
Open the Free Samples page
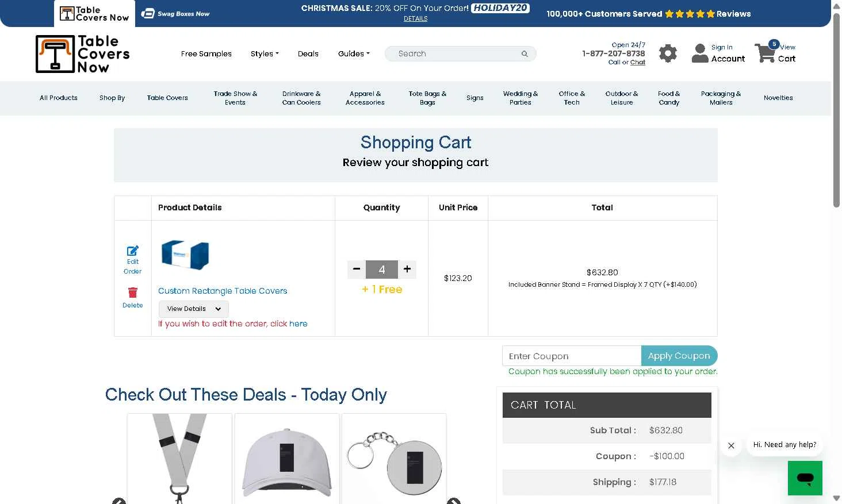click(x=206, y=54)
